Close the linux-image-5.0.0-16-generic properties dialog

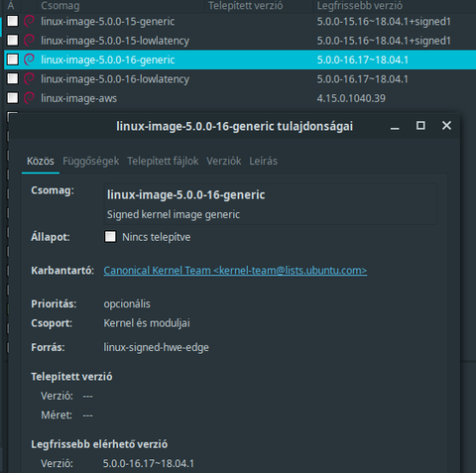(x=446, y=126)
